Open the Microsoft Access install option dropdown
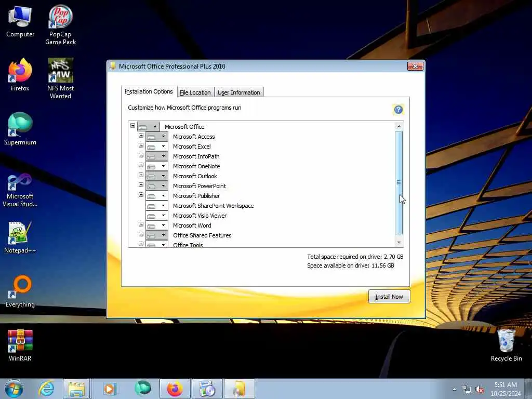The height and width of the screenshot is (399, 532). pos(157,137)
